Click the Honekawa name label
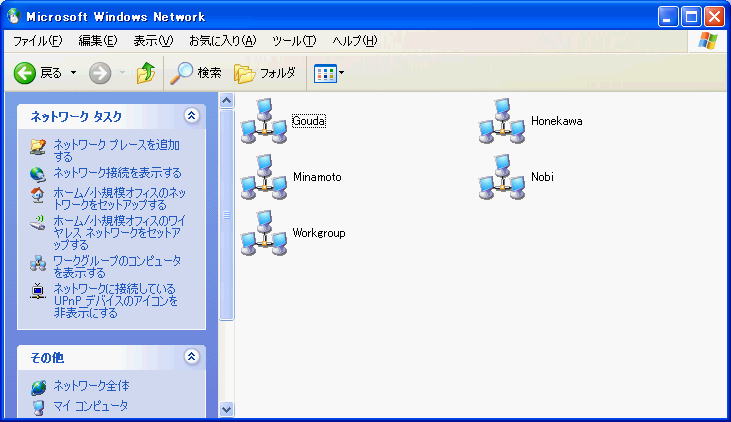731x422 pixels. click(x=557, y=121)
